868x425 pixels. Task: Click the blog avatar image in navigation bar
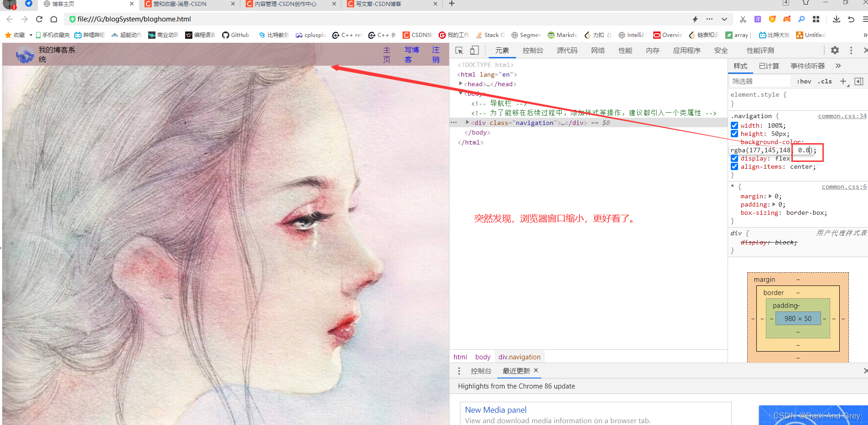[x=25, y=55]
